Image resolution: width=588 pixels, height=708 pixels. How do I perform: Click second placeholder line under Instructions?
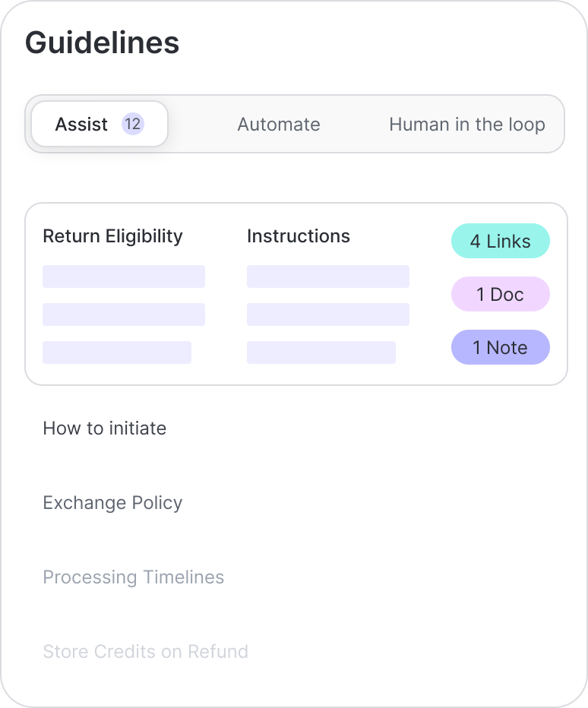point(327,314)
